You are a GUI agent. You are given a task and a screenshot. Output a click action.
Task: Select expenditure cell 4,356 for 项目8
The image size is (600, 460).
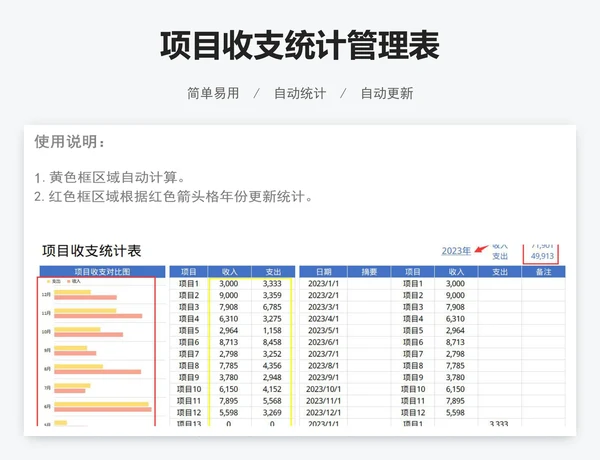point(272,366)
